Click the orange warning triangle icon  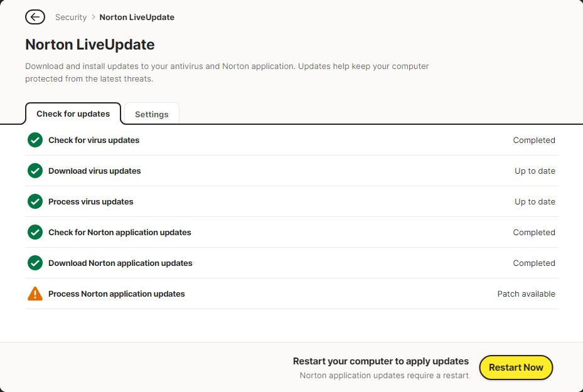[x=35, y=294]
